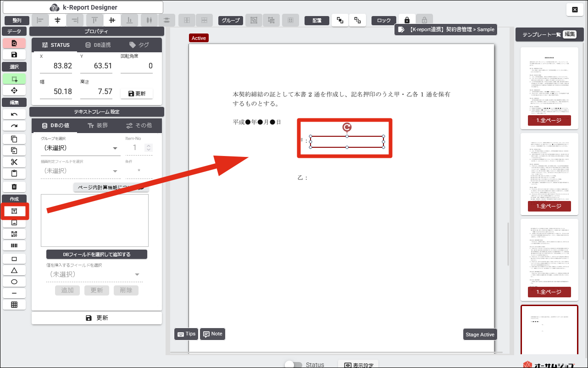588x368 pixels.
Task: Open the 描画判定フィールドを選択 dropdown
Action: pos(80,171)
